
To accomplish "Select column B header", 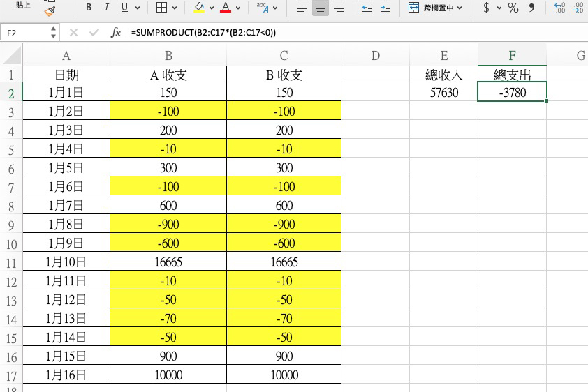I will 168,55.
